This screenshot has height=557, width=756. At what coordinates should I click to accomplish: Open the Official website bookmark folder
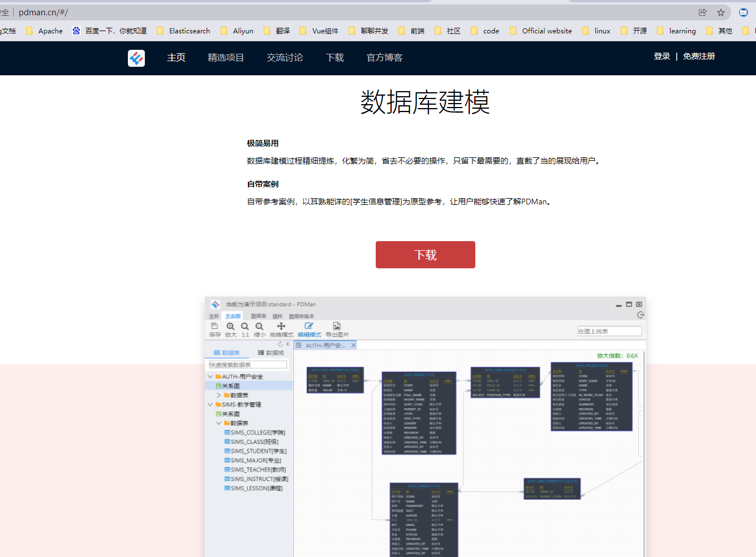pos(541,31)
